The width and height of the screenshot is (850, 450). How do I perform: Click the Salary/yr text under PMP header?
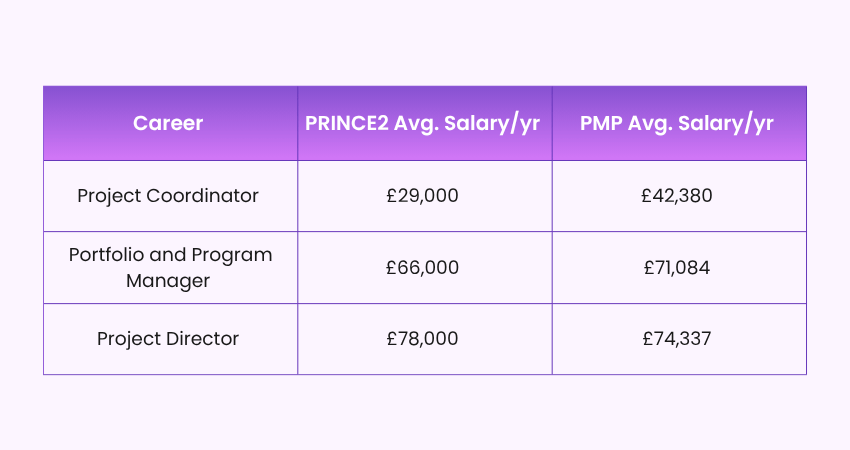(x=726, y=124)
